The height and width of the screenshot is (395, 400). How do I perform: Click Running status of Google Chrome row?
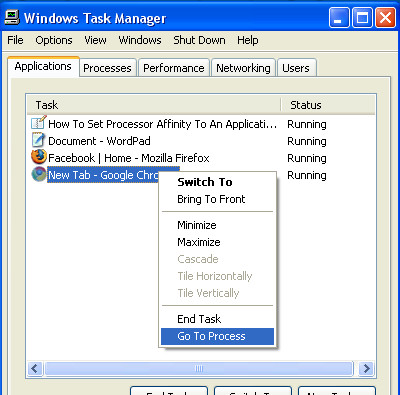tap(307, 175)
